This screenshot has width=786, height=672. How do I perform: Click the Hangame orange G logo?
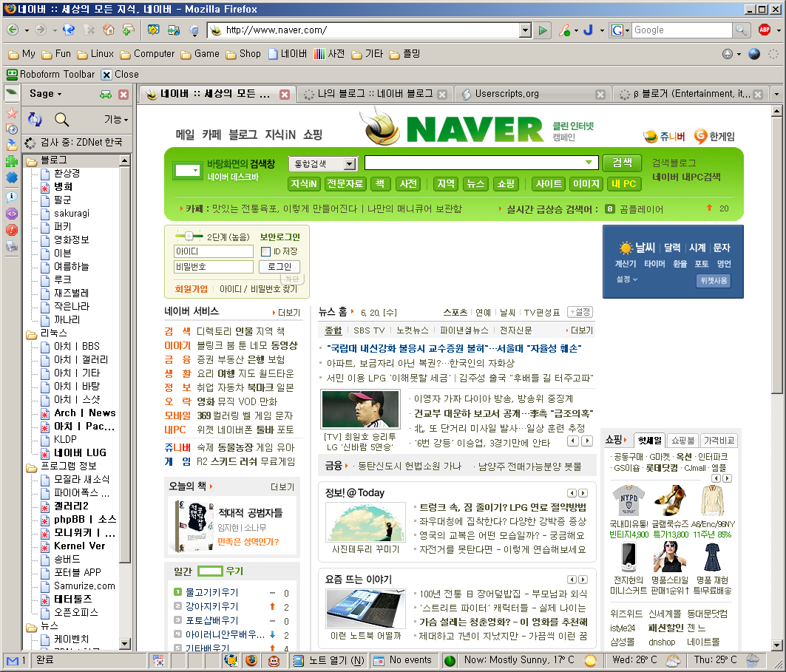click(700, 136)
